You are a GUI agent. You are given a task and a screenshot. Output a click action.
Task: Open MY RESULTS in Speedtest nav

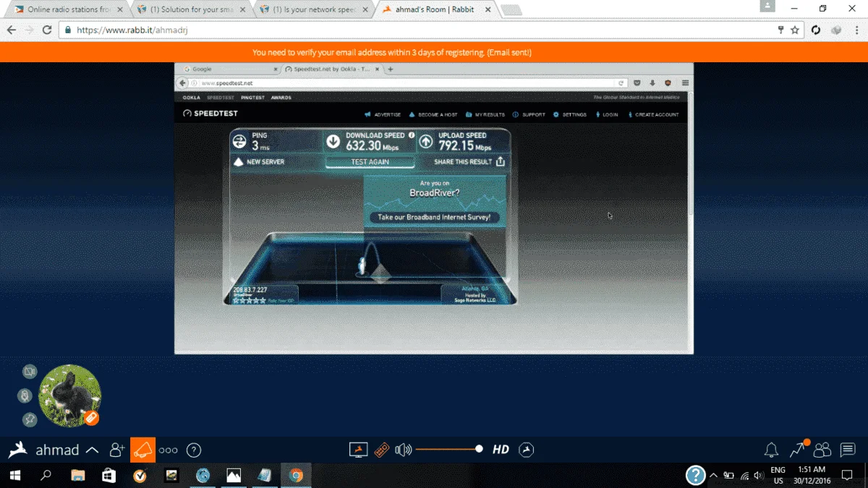point(485,114)
